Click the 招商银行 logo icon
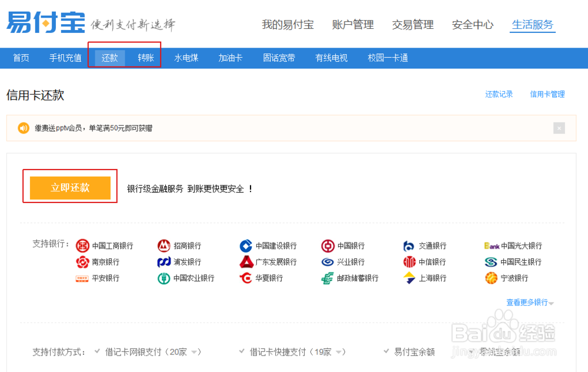588x372 pixels. [x=164, y=246]
